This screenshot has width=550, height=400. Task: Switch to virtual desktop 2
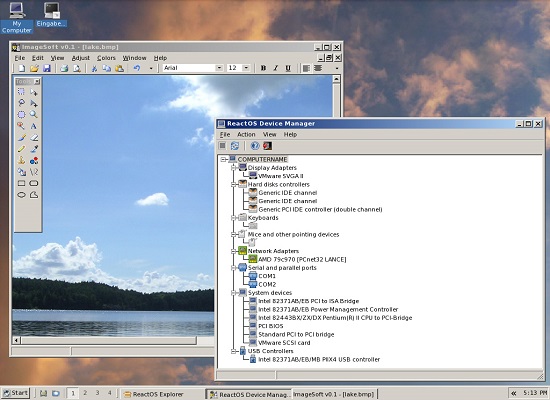85,393
